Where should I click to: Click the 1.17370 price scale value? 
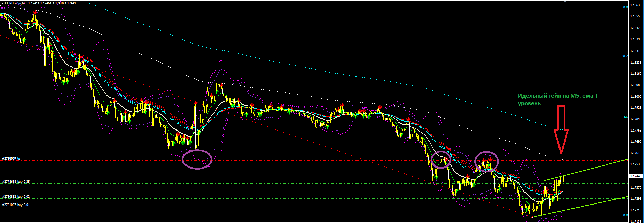[636, 188]
